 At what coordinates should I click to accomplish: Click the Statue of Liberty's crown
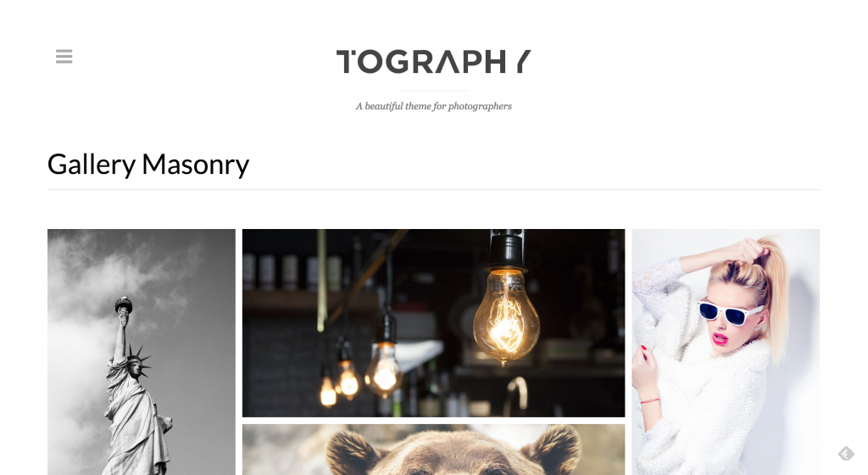pyautogui.click(x=138, y=361)
